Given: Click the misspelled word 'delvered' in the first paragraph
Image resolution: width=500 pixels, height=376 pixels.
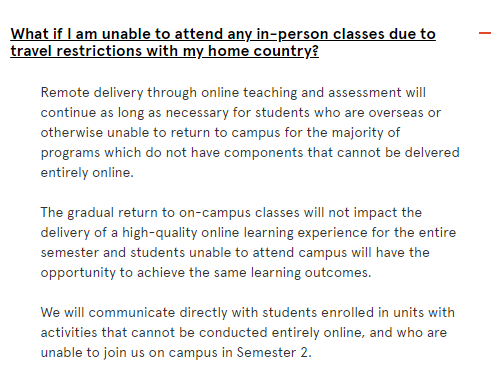Looking at the screenshot, I should 432,152.
